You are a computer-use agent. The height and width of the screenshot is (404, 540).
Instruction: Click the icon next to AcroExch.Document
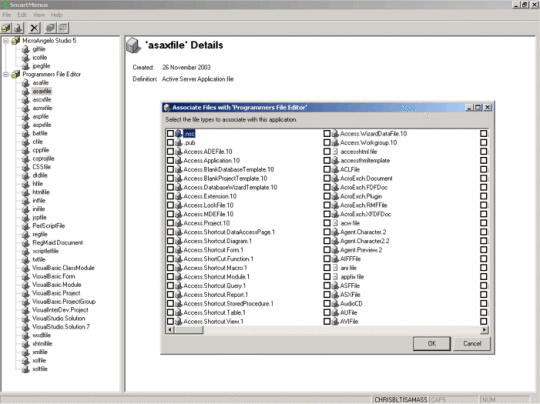[x=335, y=178]
